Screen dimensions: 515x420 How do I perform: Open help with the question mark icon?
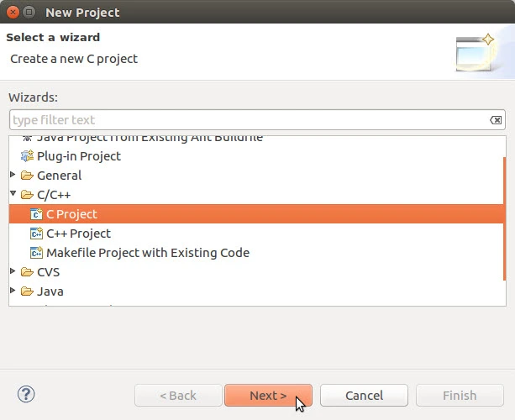pyautogui.click(x=25, y=394)
